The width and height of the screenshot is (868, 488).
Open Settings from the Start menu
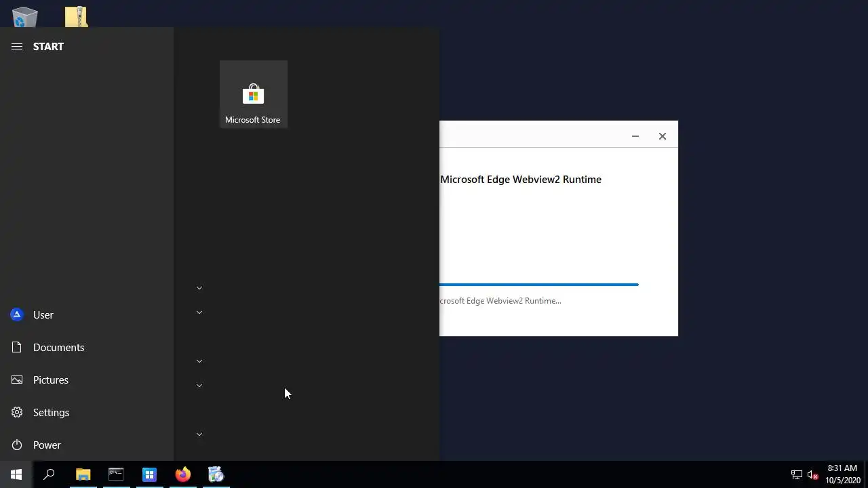(x=87, y=412)
